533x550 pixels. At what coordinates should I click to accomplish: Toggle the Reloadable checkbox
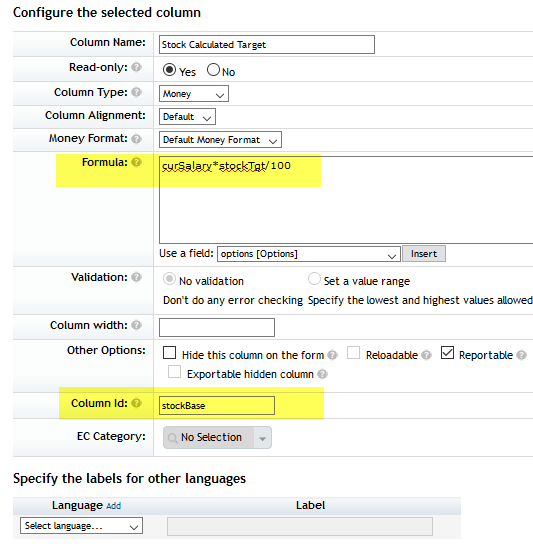353,353
